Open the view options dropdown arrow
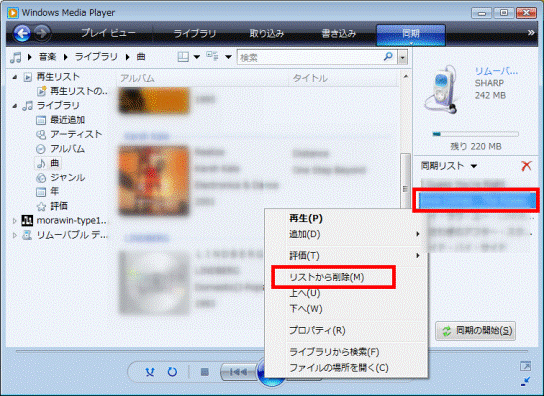544x396 pixels. click(228, 57)
